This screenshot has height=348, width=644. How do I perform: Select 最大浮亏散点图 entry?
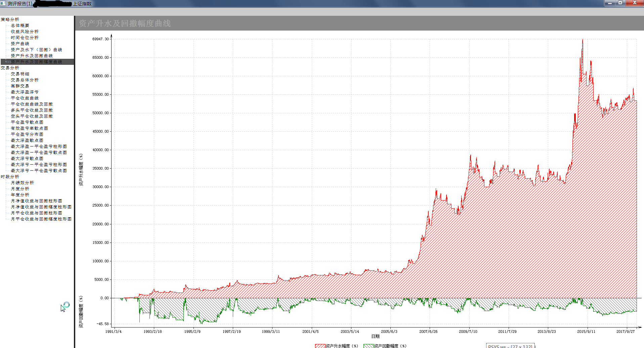coord(27,159)
